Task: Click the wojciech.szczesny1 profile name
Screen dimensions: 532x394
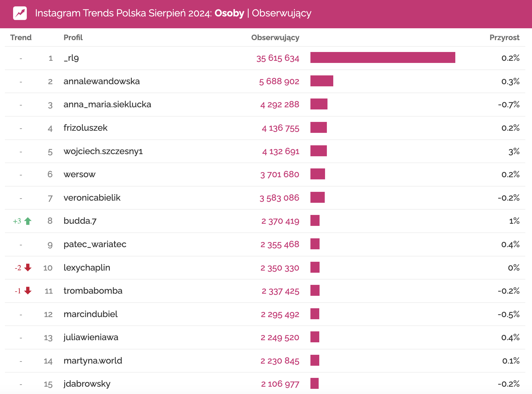Action: (103, 151)
